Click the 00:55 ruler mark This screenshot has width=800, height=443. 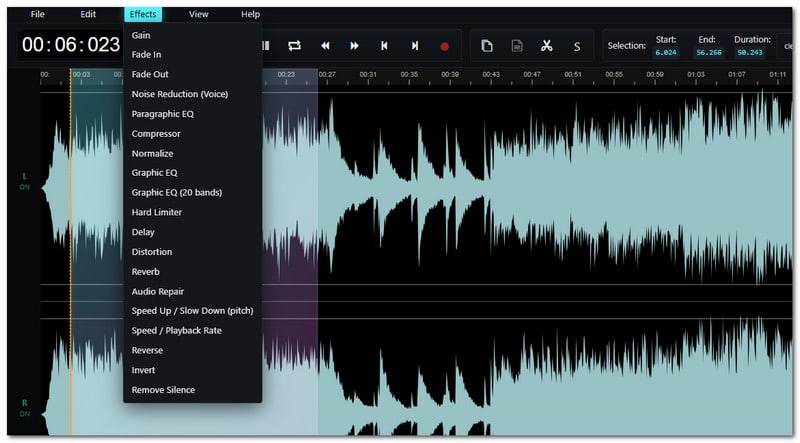pos(614,75)
